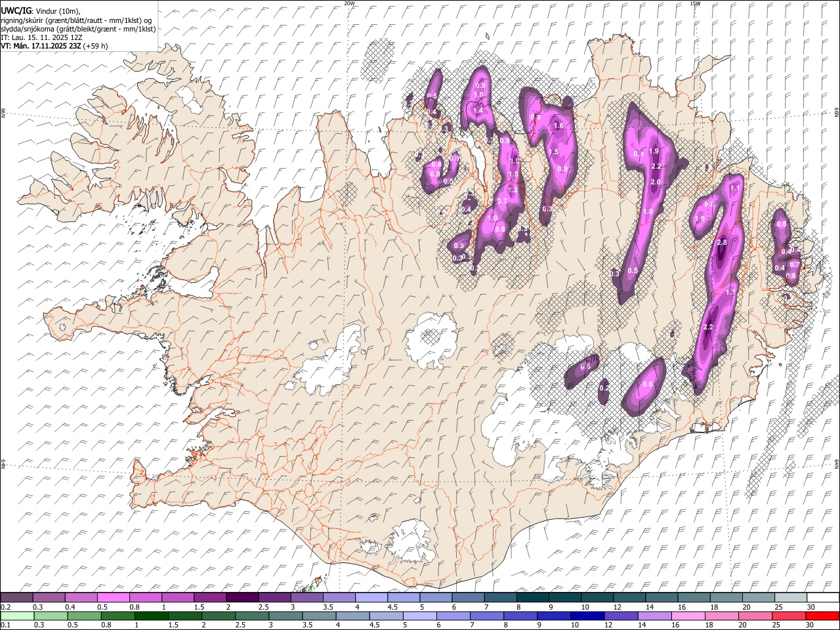The height and width of the screenshot is (630, 840).
Task: Pick the top legend swatch labeled 0.2
Action: click(x=16, y=598)
